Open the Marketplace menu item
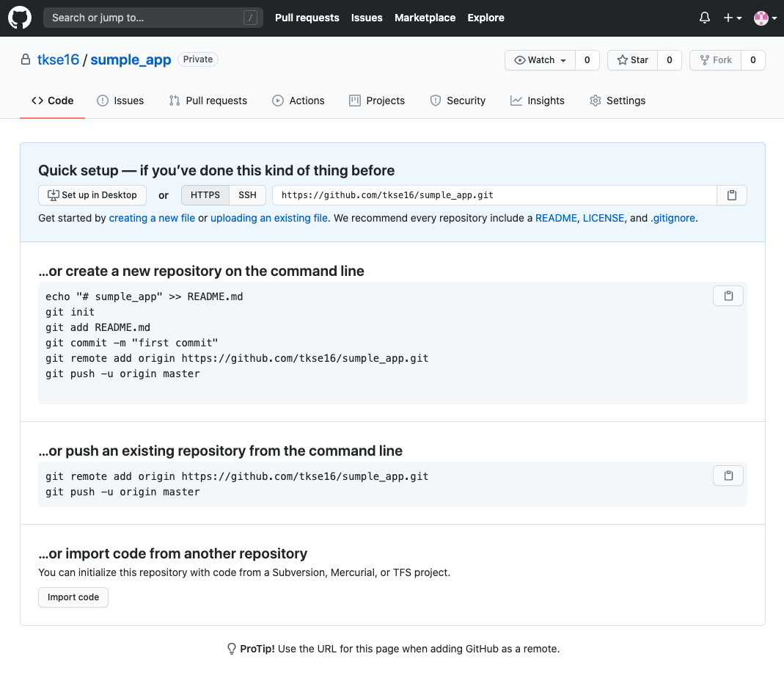 click(x=425, y=17)
